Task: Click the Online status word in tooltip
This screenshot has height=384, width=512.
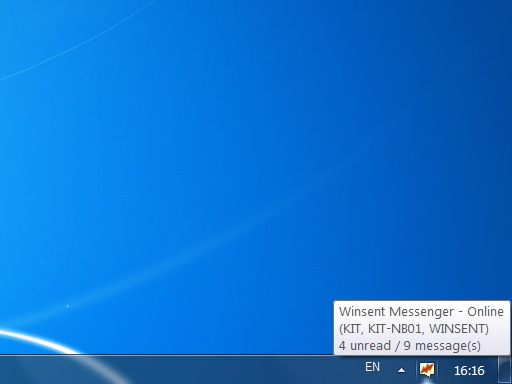Action: pyautogui.click(x=485, y=312)
